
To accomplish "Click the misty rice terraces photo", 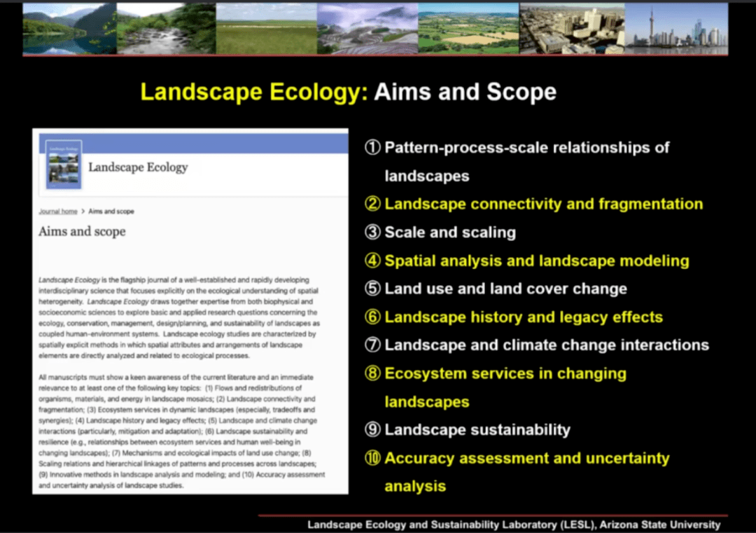I will [x=366, y=29].
